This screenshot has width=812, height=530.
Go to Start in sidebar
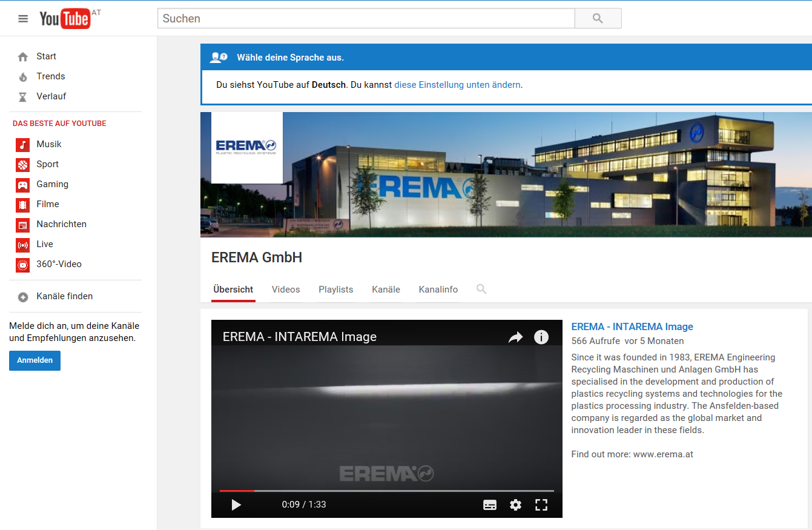pos(46,56)
